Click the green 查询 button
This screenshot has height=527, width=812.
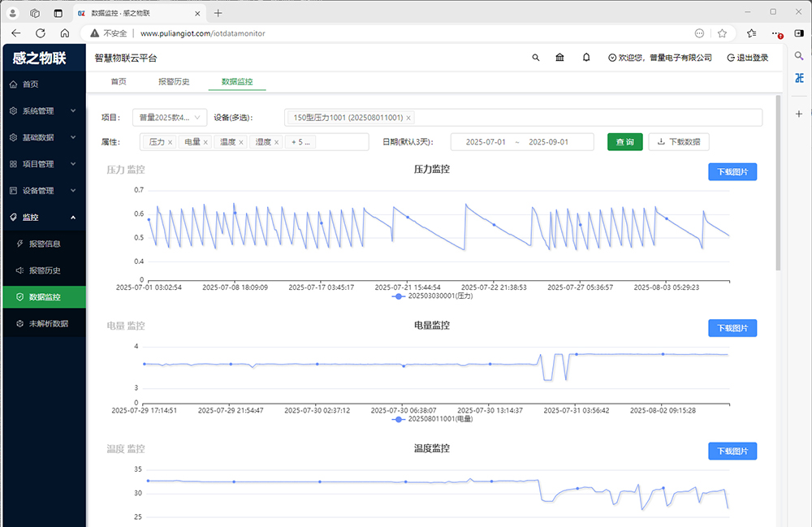[x=625, y=142]
